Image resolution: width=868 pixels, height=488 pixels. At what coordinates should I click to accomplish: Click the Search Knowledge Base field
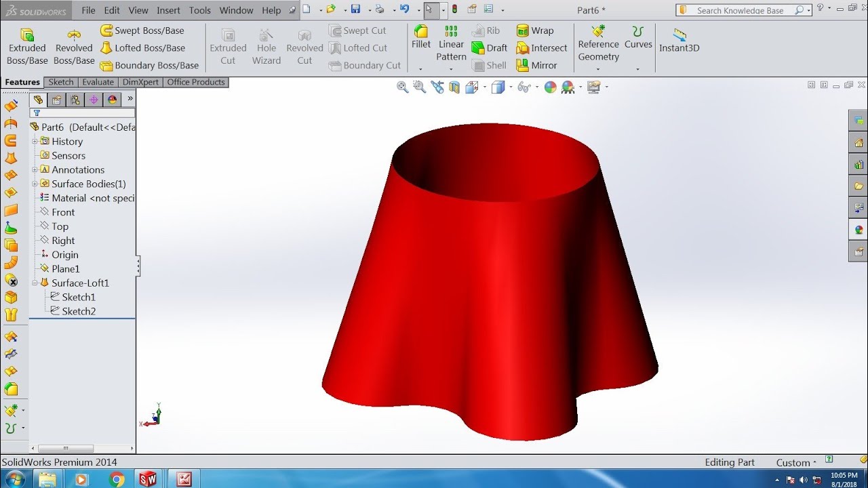pyautogui.click(x=744, y=10)
